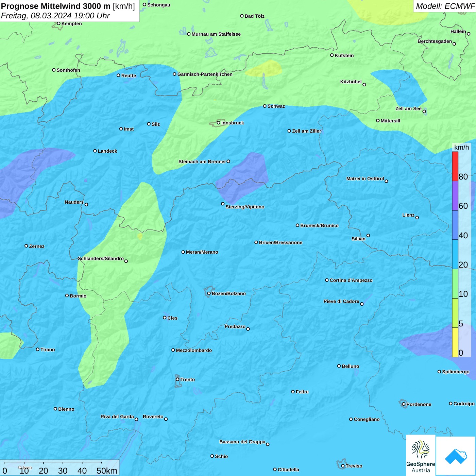Click the Kempten city marker

pyautogui.click(x=58, y=23)
